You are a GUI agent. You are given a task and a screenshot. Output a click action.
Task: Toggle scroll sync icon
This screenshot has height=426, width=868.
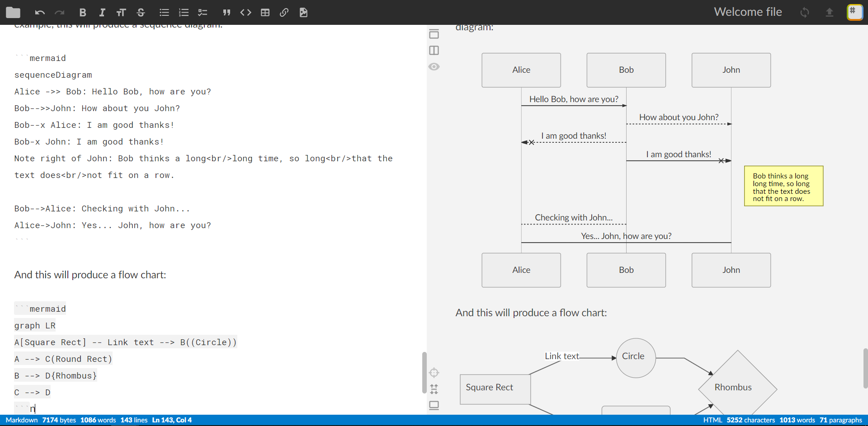[x=434, y=389]
